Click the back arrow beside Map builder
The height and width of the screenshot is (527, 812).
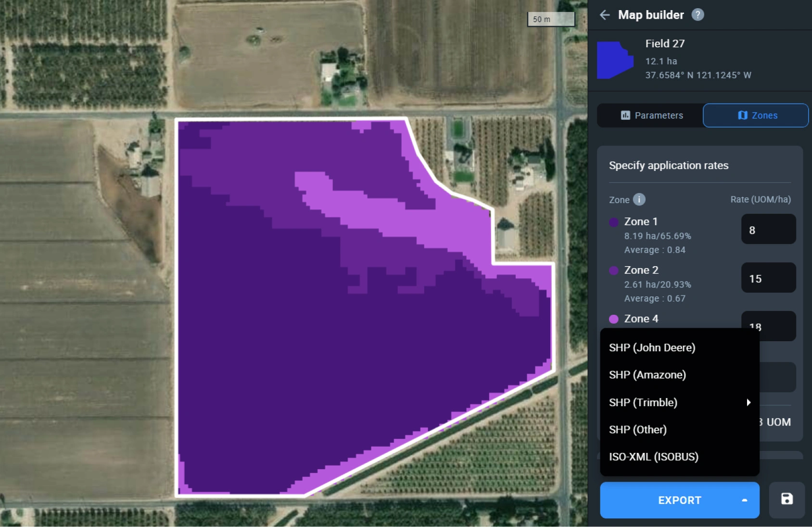tap(605, 15)
